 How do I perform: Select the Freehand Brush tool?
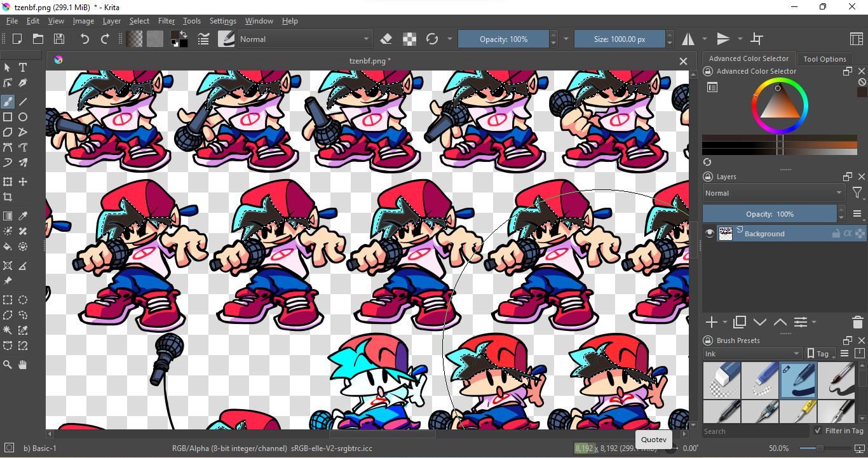click(x=8, y=102)
